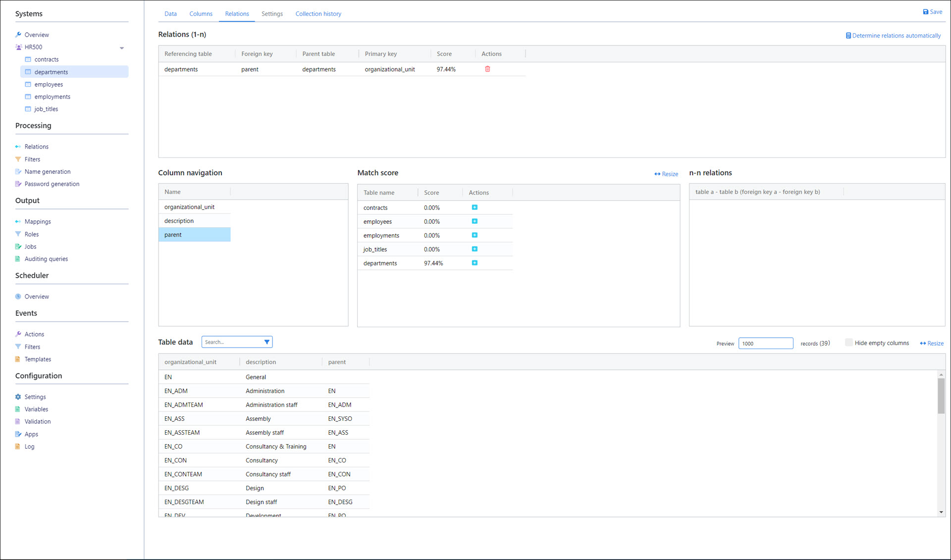Click the Save disk icon
The image size is (951, 560).
(x=926, y=12)
